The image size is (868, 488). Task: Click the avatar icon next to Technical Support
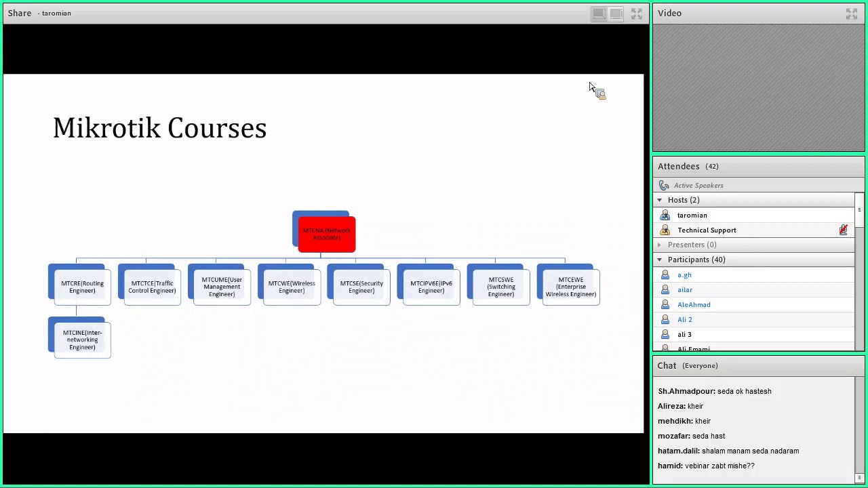point(665,230)
